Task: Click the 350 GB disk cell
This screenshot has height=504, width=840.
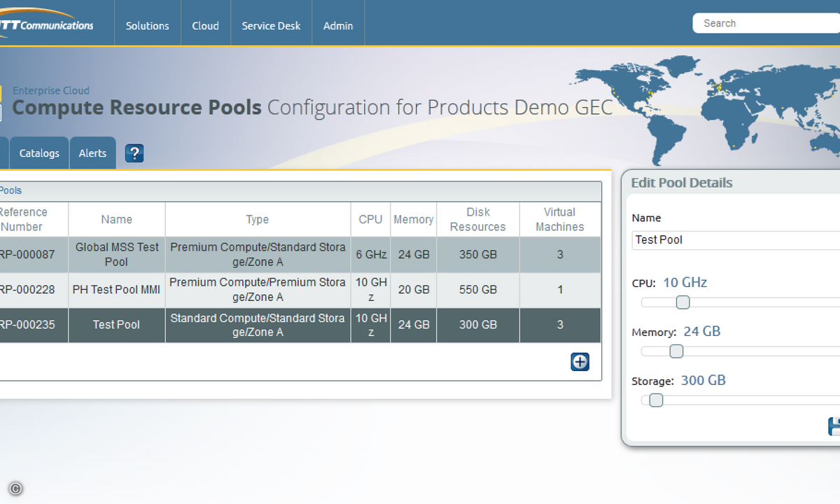Action: coord(477,255)
